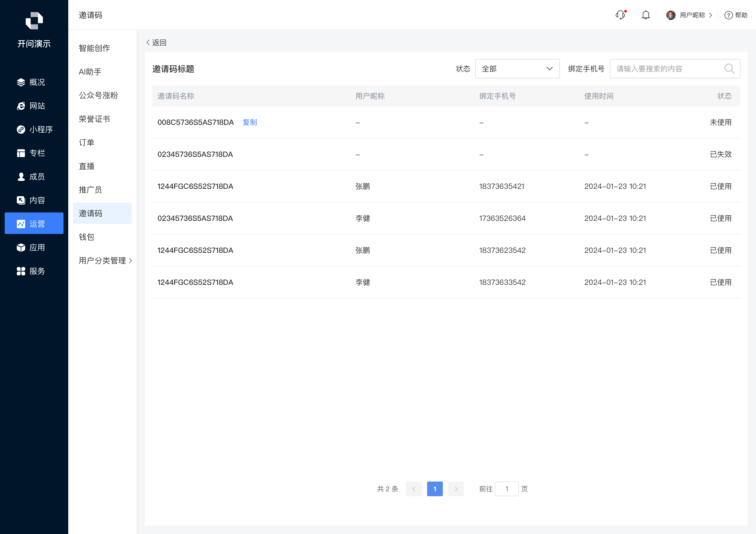Screen dimensions: 756x534
Task: Click 使用时间 column header
Action: pyautogui.click(x=599, y=96)
